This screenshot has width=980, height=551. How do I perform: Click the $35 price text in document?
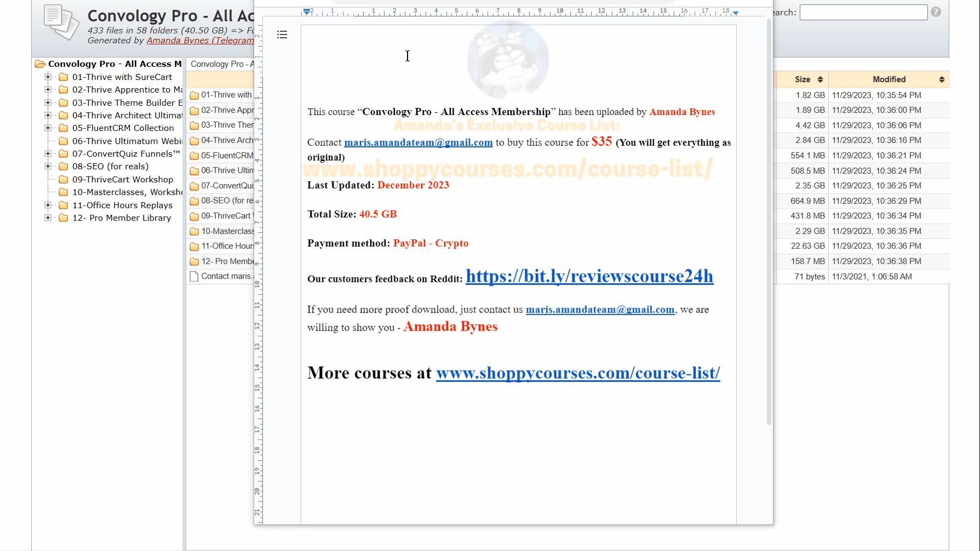point(601,141)
